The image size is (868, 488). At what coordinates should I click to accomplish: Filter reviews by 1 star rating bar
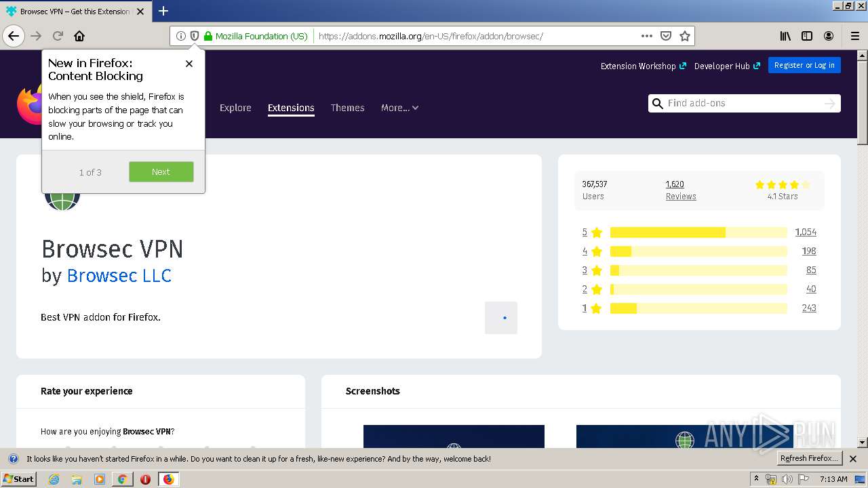point(698,308)
